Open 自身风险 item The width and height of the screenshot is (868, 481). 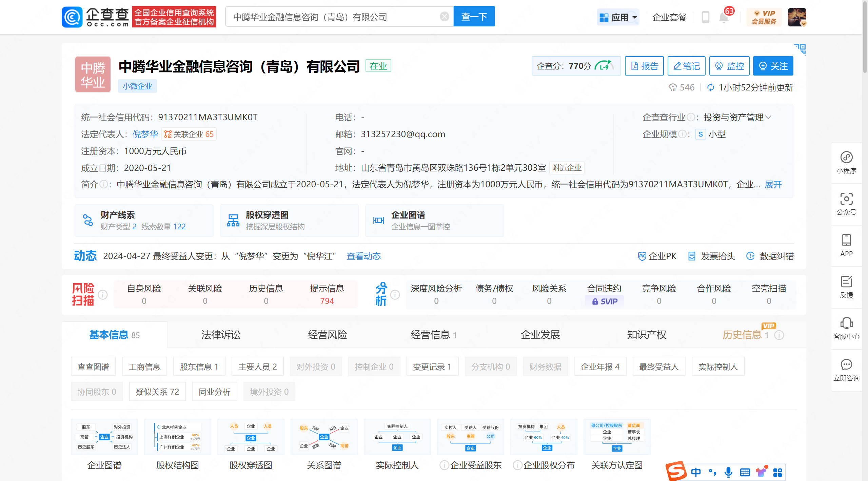click(x=144, y=294)
